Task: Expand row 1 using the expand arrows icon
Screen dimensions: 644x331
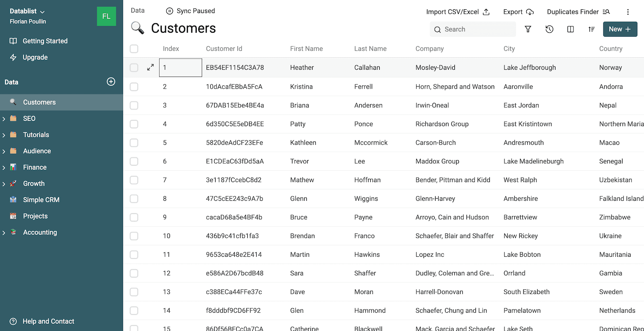Action: 150,67
